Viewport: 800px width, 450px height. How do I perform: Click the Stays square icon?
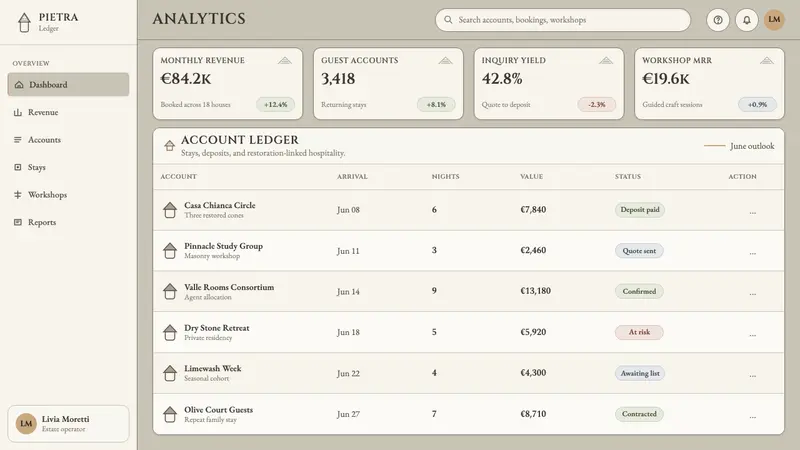18,167
